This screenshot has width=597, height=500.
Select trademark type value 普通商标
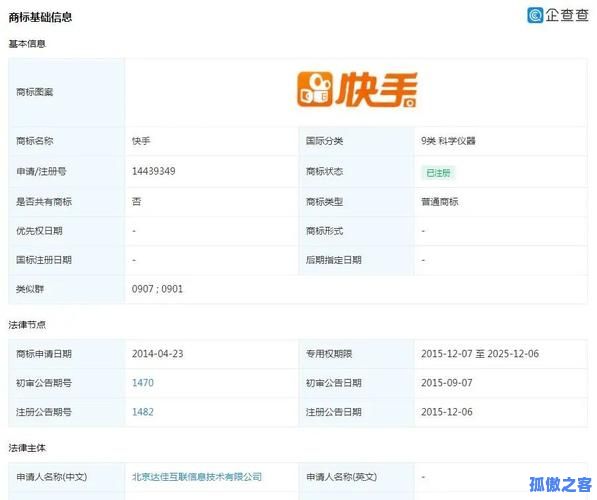440,202
